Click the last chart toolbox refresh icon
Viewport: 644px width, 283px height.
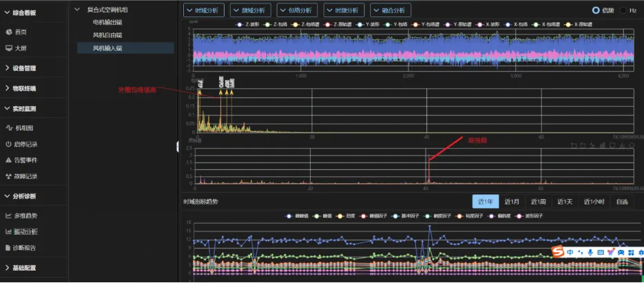pyautogui.click(x=632, y=145)
